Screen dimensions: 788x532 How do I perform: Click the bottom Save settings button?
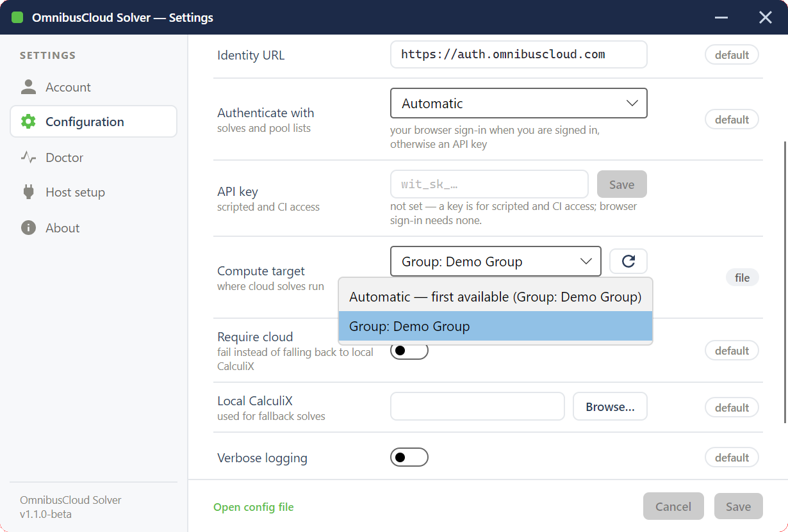click(738, 506)
